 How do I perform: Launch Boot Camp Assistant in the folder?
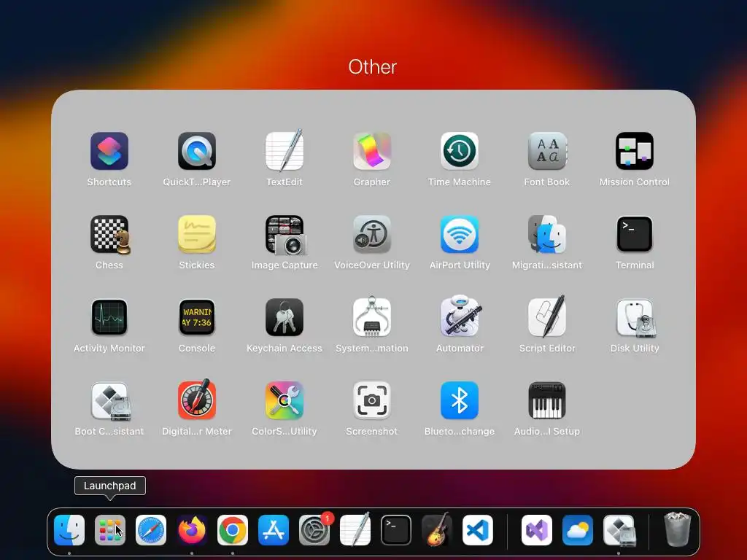pyautogui.click(x=111, y=402)
